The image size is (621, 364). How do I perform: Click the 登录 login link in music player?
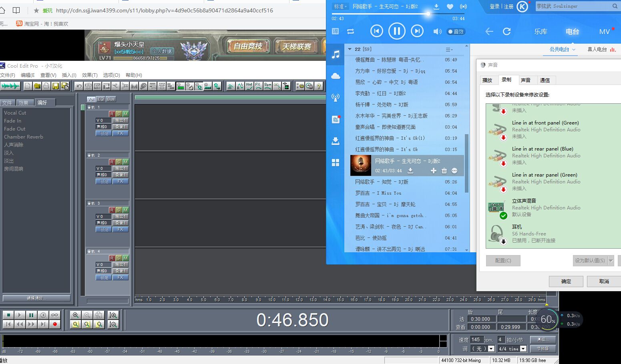[x=494, y=6]
